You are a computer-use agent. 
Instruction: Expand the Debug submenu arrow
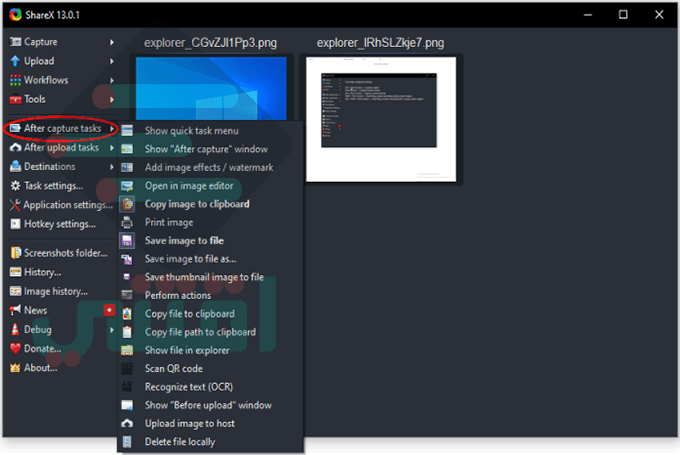111,330
